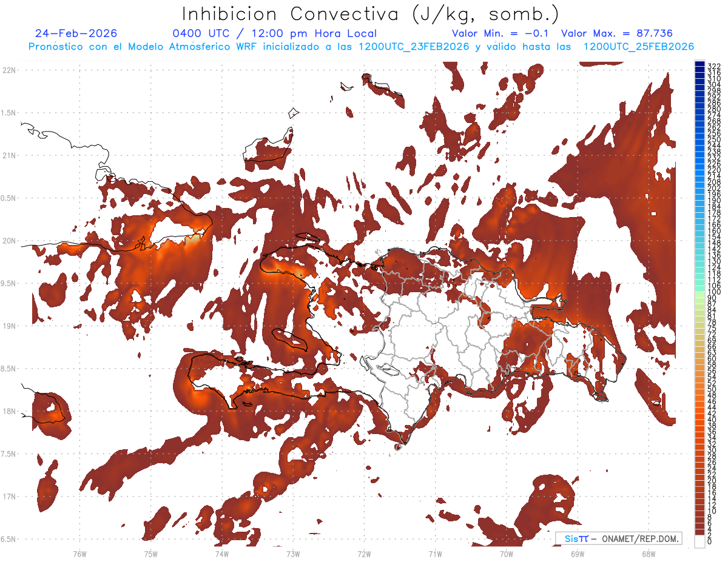Click the '76W' longitude label

coord(79,554)
